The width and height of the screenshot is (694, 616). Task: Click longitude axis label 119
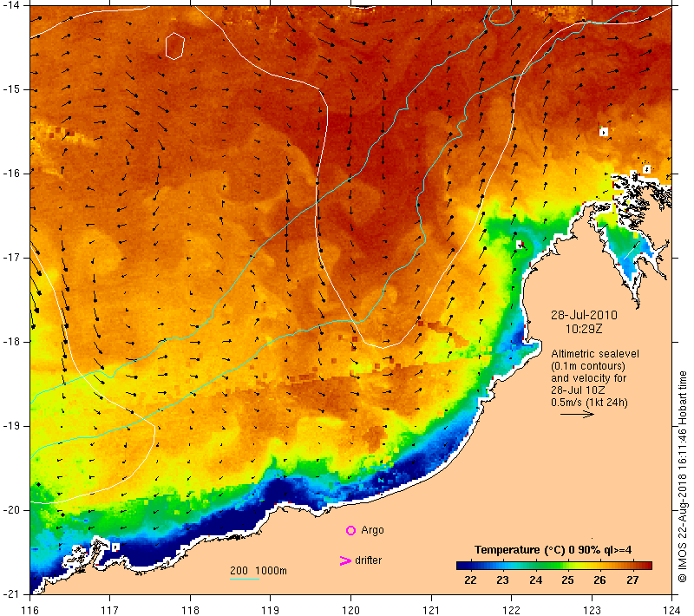[271, 610]
